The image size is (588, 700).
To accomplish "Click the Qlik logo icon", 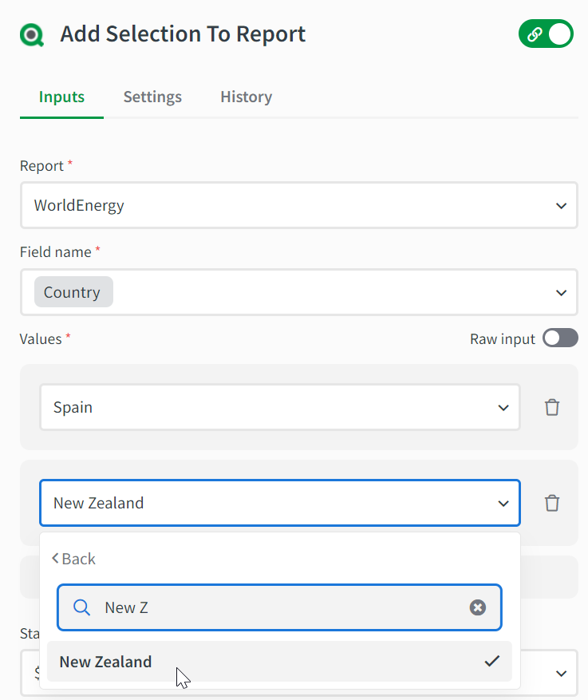I will pyautogui.click(x=34, y=35).
